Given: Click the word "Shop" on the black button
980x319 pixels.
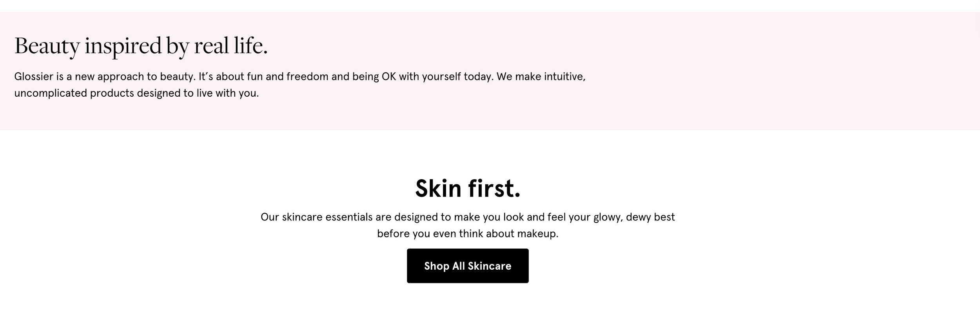Looking at the screenshot, I should (x=436, y=266).
